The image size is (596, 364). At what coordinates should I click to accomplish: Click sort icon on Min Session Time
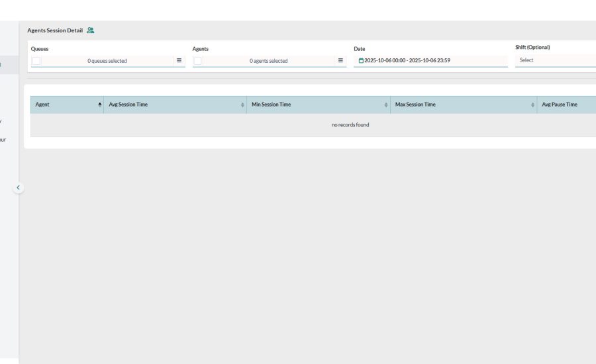386,105
